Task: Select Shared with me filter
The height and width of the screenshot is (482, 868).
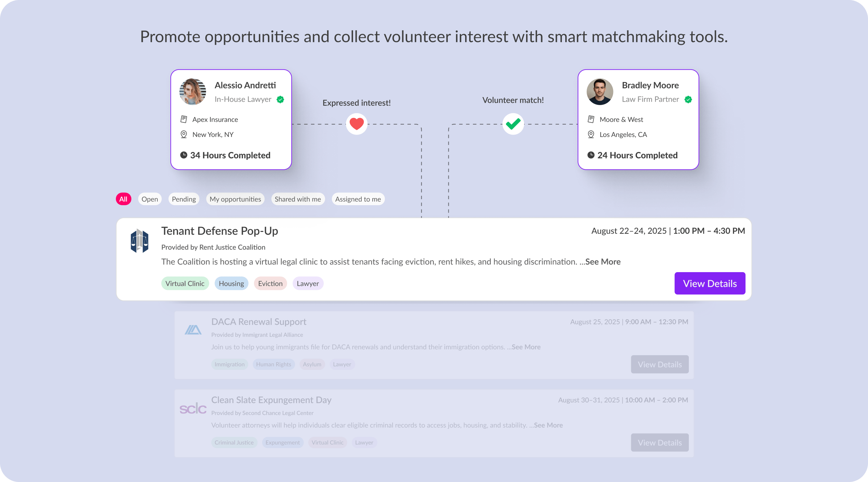Action: tap(297, 199)
